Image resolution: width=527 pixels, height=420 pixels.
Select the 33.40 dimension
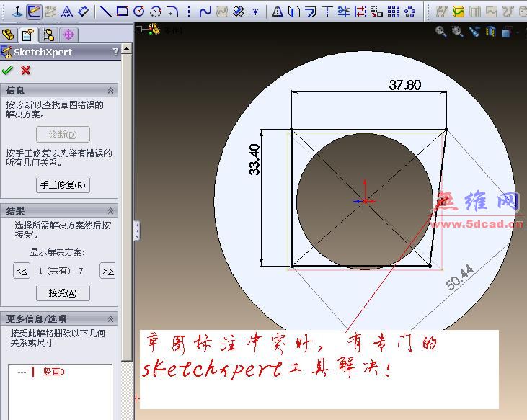254,159
